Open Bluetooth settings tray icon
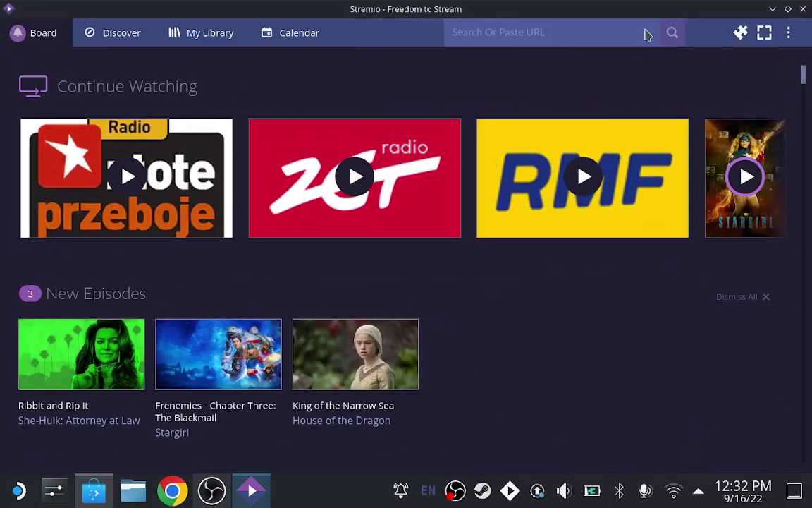Image resolution: width=812 pixels, height=508 pixels. (619, 490)
